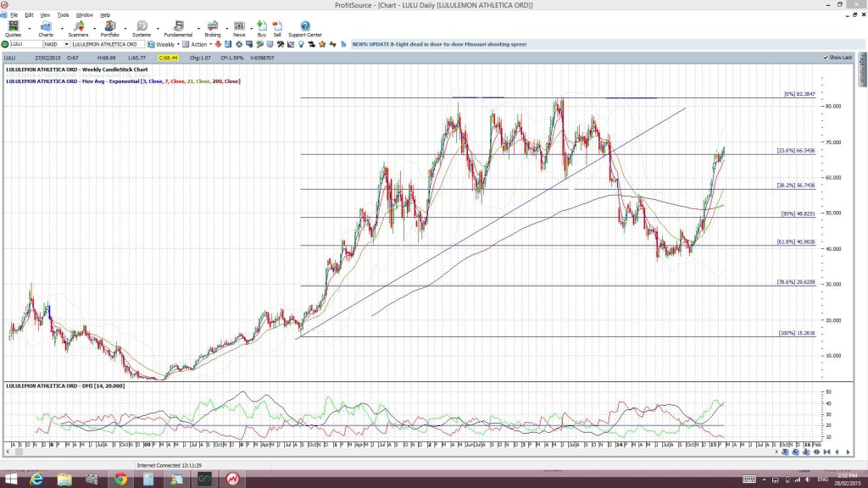Click the LULULEMON ATHLETICA ORD name field
Image resolution: width=868 pixels, height=488 pixels.
(108, 44)
